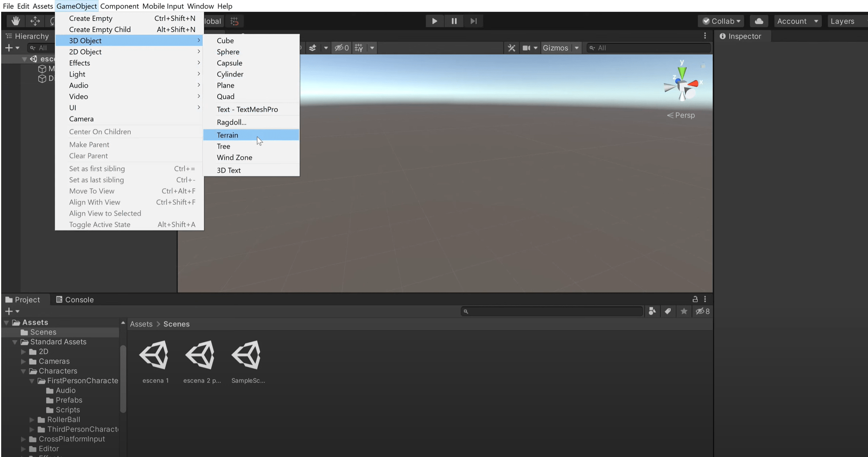The image size is (868, 457).
Task: Choose Terrain from the 3D Object submenu
Action: click(x=251, y=135)
